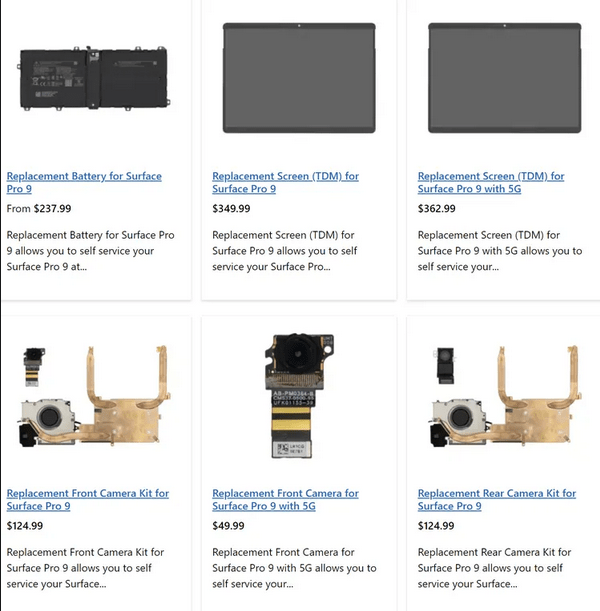Open Replacement Rear Camera Kit for Surface Pro 9 link
Image resolution: width=600 pixels, height=611 pixels.
coord(497,500)
